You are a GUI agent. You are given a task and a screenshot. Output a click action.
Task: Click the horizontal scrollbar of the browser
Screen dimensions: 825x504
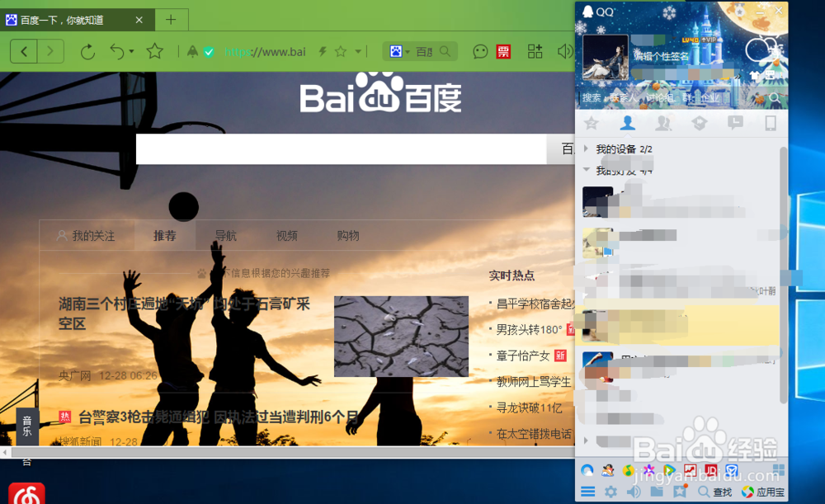[x=292, y=452]
